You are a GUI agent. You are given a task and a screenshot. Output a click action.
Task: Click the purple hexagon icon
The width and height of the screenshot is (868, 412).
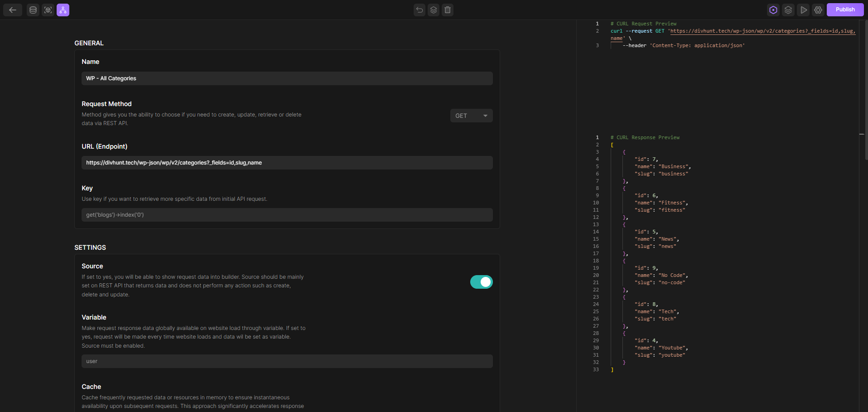click(x=773, y=10)
